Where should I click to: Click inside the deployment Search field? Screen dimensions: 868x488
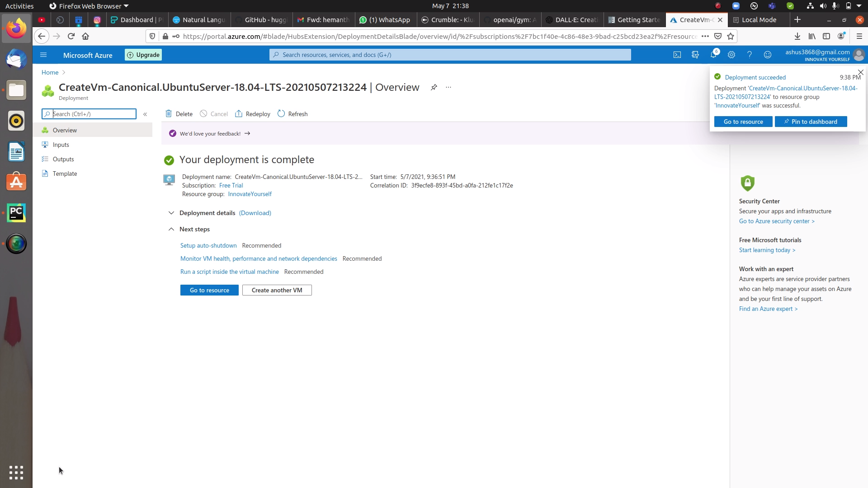click(x=89, y=114)
